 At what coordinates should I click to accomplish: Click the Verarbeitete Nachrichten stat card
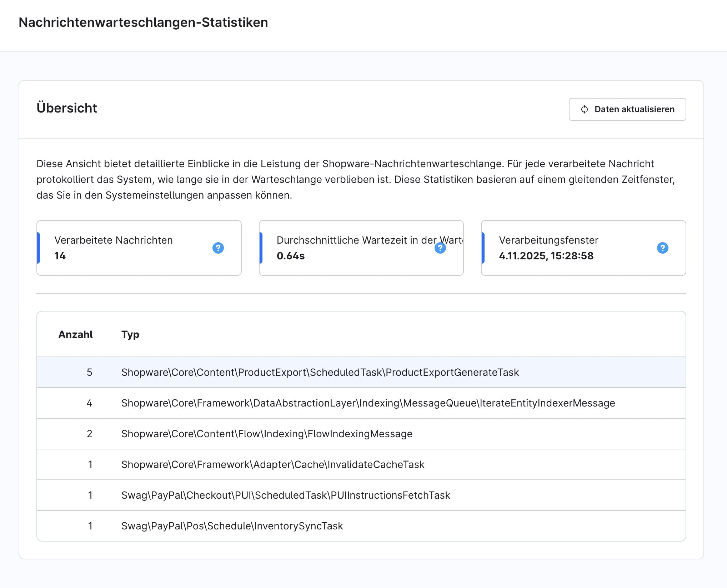point(139,248)
